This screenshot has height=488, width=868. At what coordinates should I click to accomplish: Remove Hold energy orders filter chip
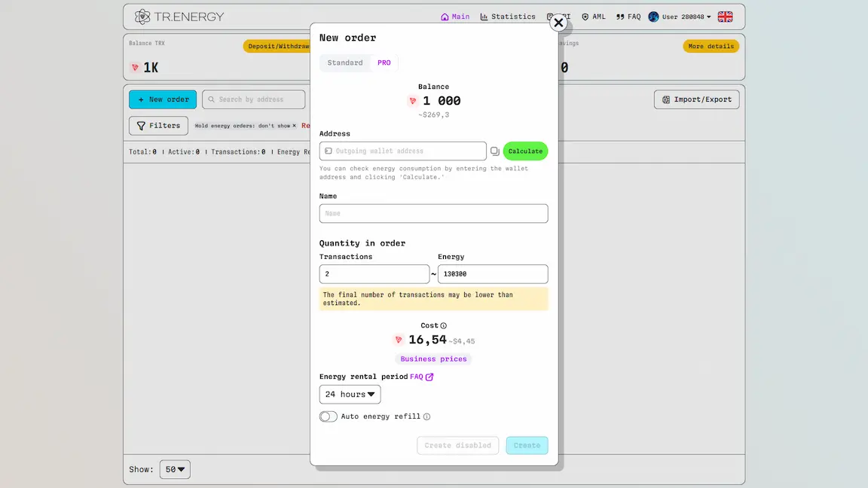pyautogui.click(x=294, y=126)
